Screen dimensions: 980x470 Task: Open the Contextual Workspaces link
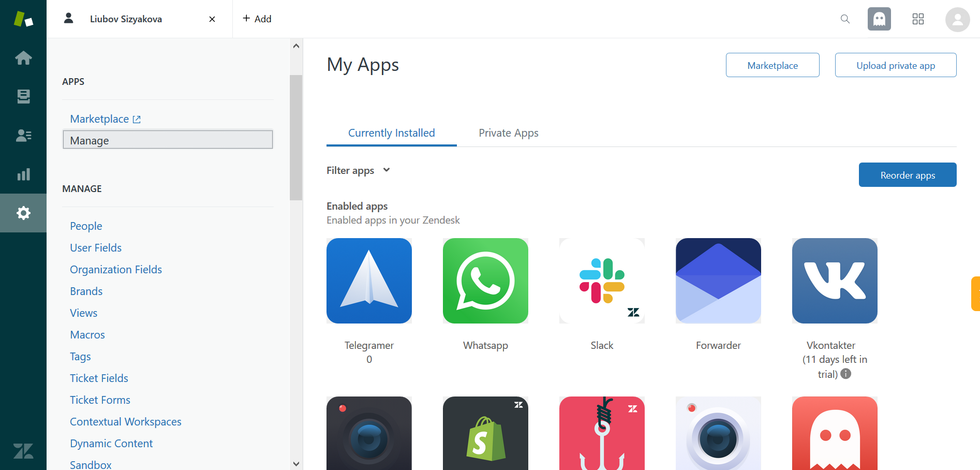click(x=126, y=422)
